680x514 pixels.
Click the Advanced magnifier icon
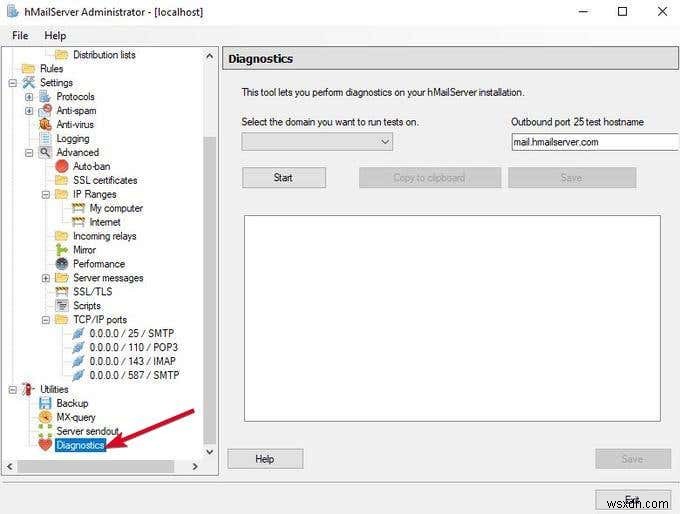[45, 152]
